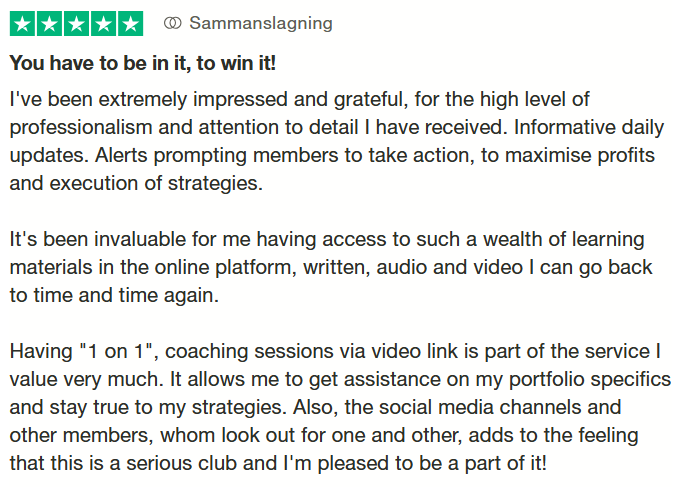Click the fifth green rating star

coord(131,24)
